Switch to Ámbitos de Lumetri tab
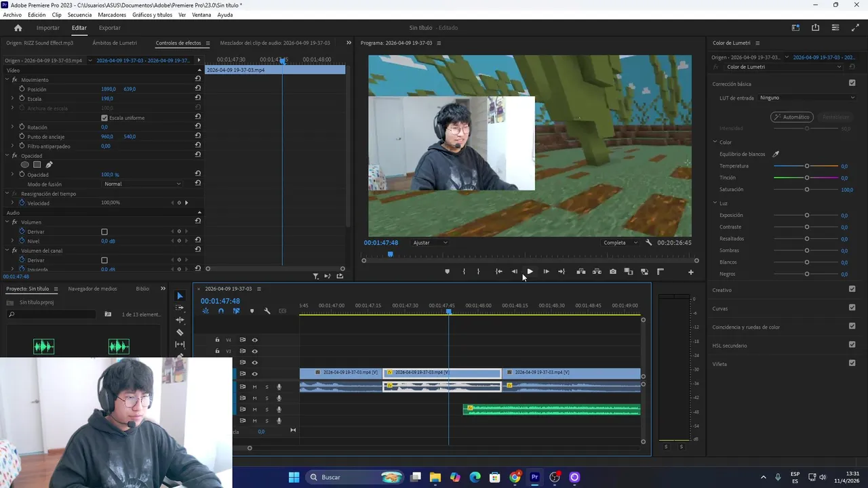The image size is (868, 488). (115, 43)
